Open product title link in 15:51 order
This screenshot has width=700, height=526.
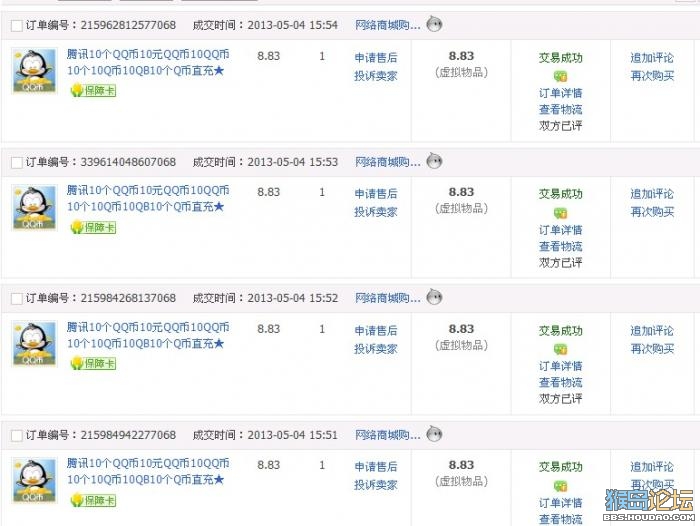coord(148,472)
